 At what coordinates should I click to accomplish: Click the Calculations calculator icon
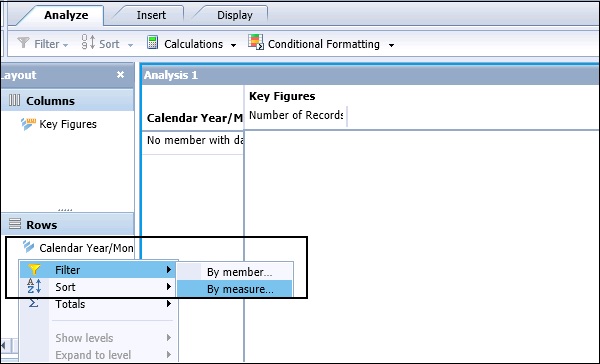152,42
